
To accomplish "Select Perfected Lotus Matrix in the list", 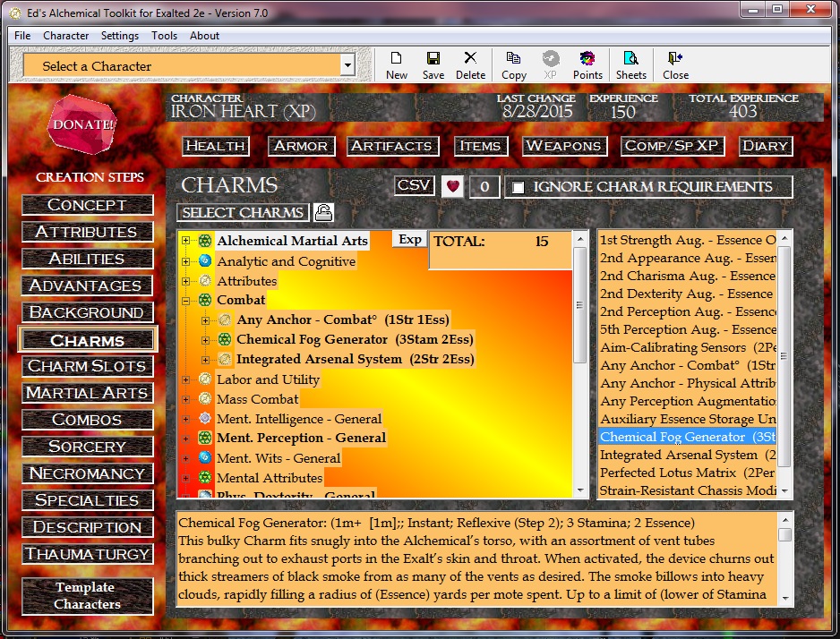I will click(688, 473).
